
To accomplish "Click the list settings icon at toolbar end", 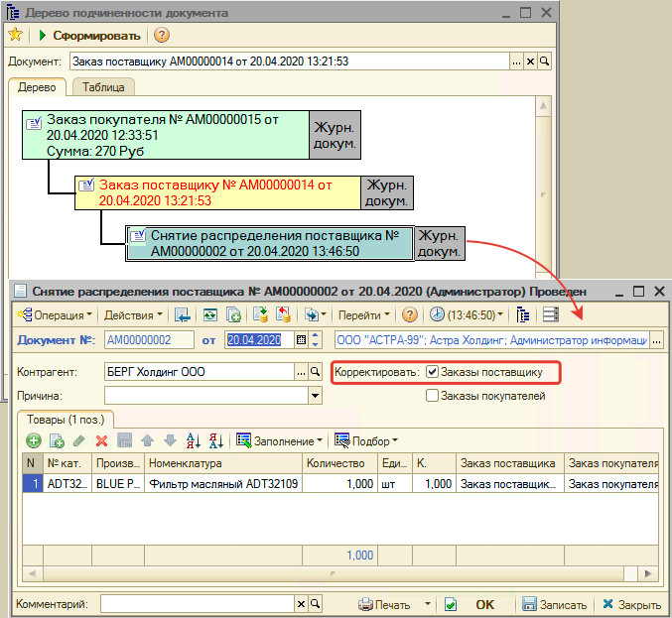I will point(550,314).
